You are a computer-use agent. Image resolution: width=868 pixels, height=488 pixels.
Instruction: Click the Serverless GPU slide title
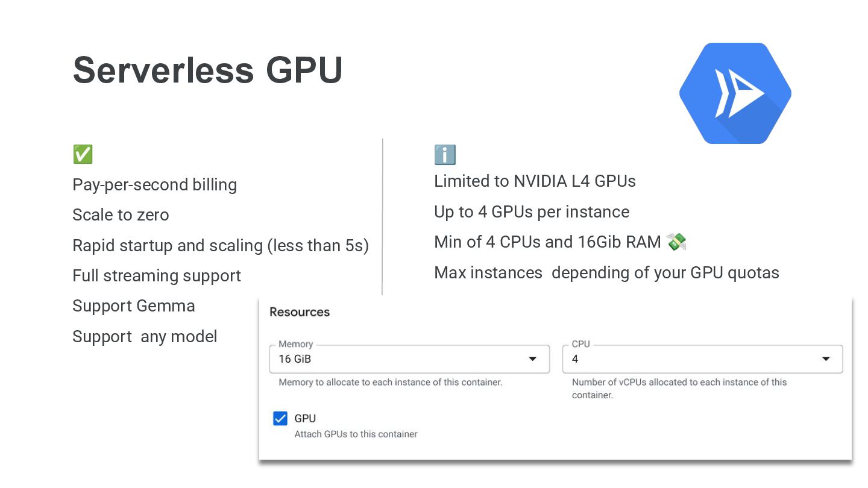207,70
